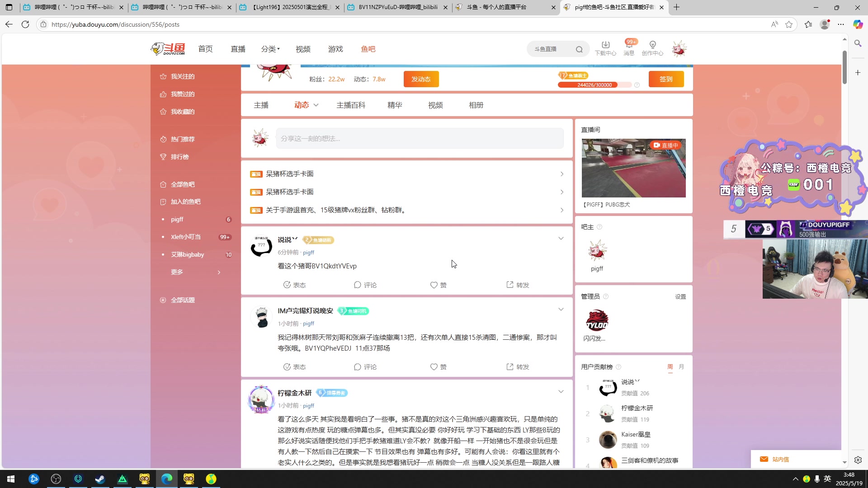
Task: Open the Edge browser taskbar icon
Action: pos(166,479)
